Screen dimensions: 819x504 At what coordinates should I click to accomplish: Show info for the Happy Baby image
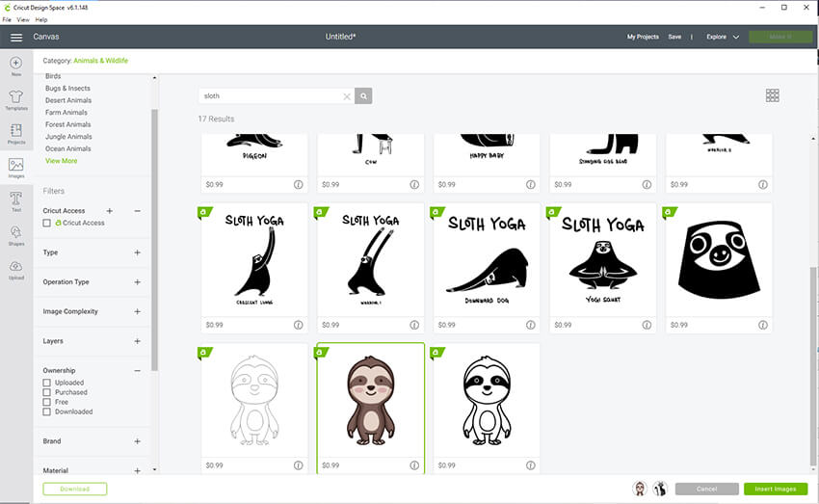[531, 184]
